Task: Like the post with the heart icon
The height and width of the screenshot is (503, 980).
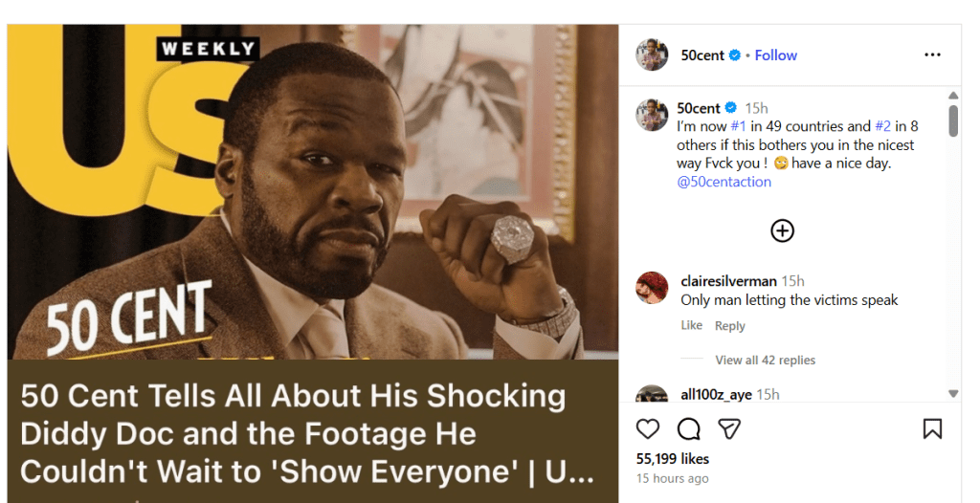Action: [648, 428]
